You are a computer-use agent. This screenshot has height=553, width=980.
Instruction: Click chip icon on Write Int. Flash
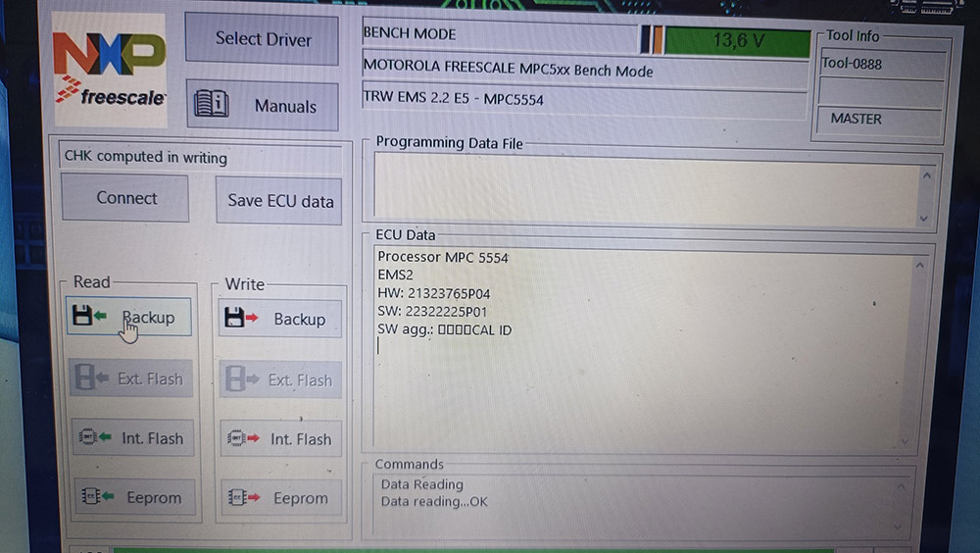236,438
